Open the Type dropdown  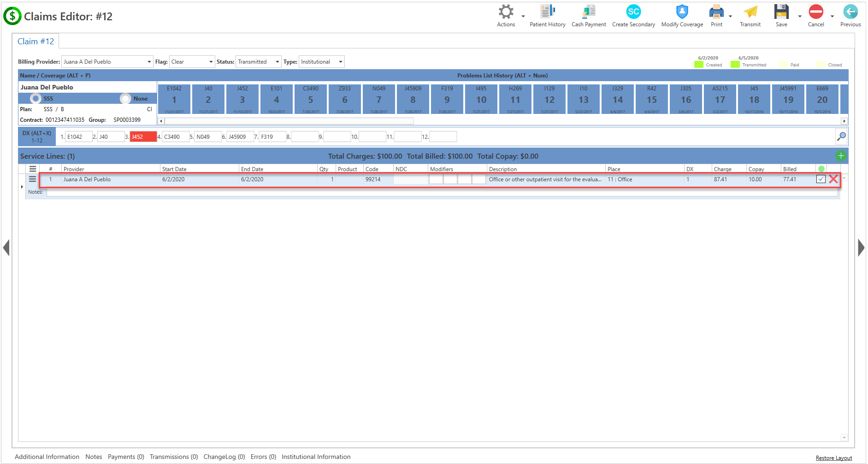point(340,62)
